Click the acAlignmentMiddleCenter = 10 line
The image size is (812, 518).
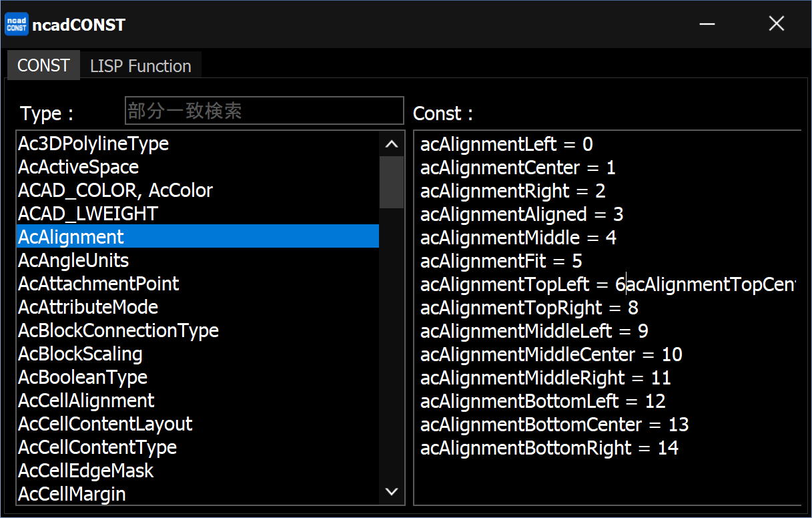(551, 354)
